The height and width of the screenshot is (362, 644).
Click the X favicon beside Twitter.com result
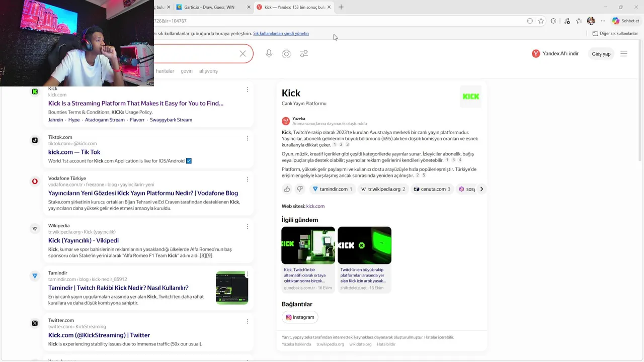pyautogui.click(x=35, y=323)
